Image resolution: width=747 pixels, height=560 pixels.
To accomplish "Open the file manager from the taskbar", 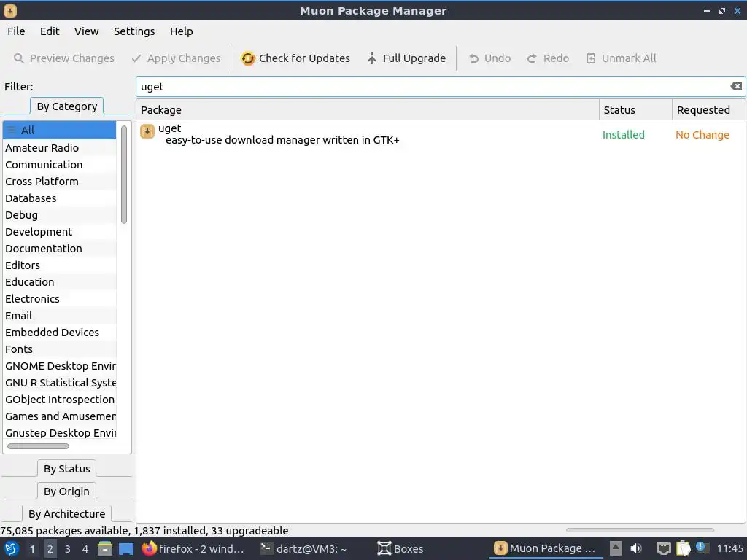I will point(105,548).
